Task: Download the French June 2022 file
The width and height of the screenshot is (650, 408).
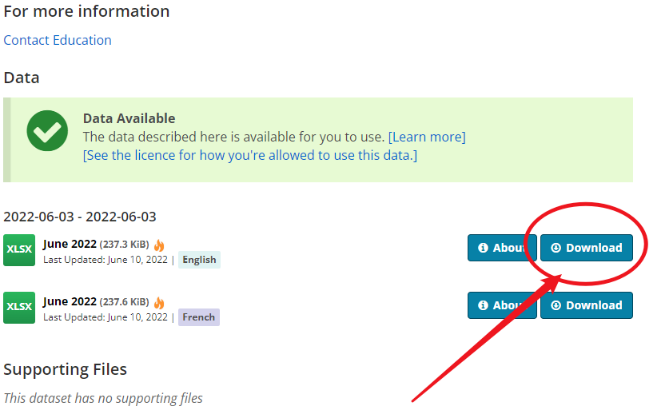Action: coord(586,305)
